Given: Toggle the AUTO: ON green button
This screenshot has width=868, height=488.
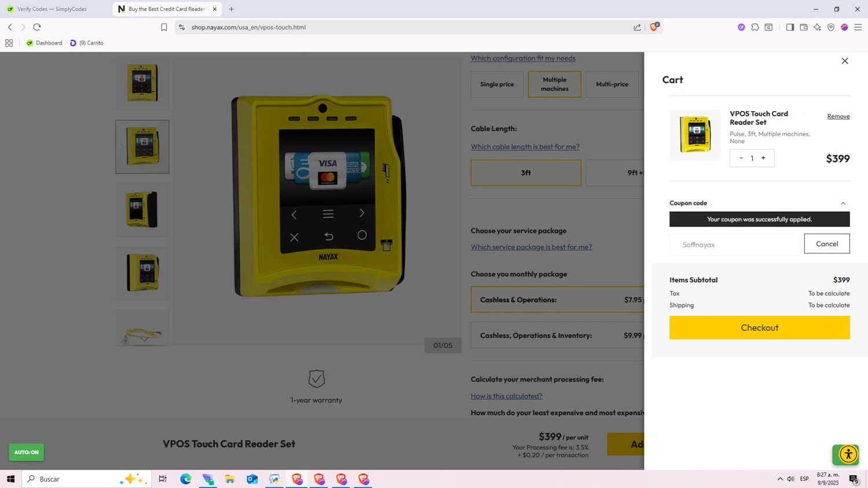Looking at the screenshot, I should pyautogui.click(x=27, y=452).
